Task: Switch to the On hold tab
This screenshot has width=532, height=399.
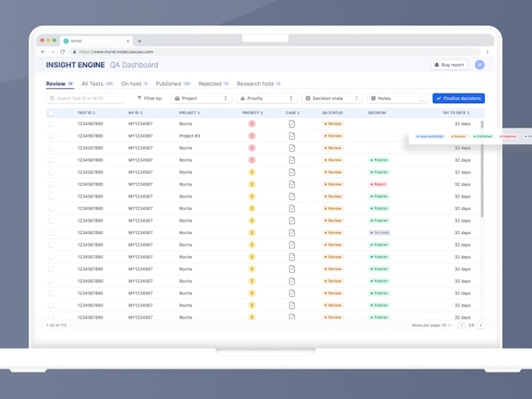Action: click(135, 84)
